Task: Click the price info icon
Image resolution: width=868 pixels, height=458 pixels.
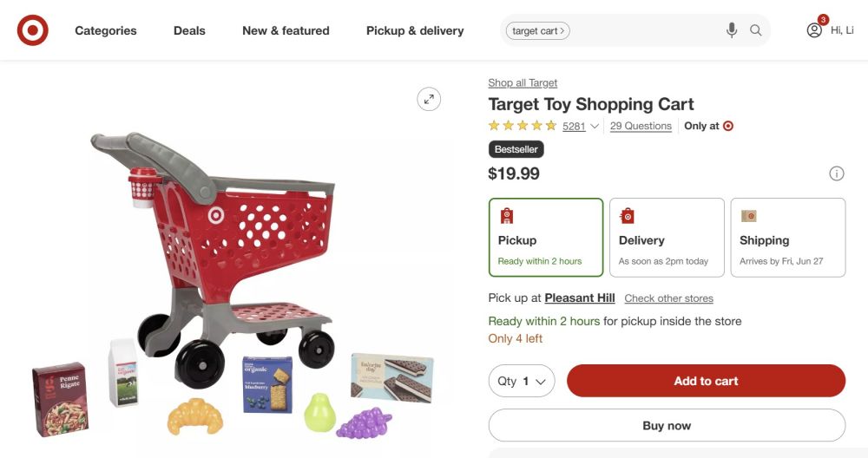Action: pos(837,173)
